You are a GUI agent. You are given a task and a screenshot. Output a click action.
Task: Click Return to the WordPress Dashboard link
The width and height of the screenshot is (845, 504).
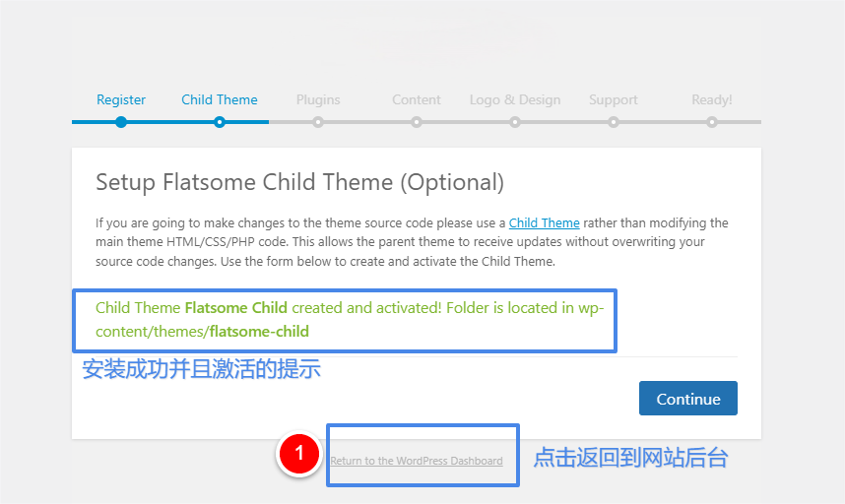click(417, 461)
